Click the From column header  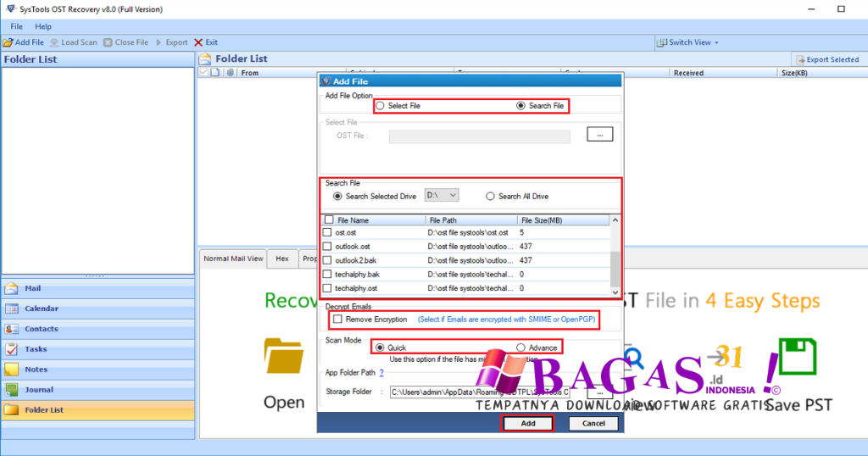pos(293,73)
